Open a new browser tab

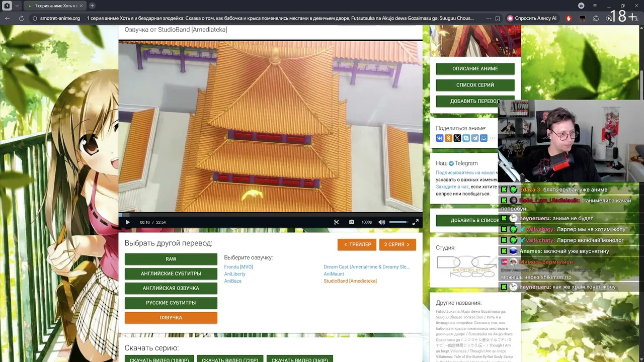(92, 6)
